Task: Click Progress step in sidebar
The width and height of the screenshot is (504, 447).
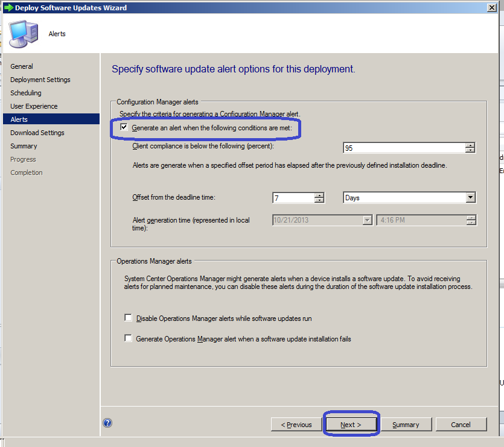Action: tap(23, 159)
